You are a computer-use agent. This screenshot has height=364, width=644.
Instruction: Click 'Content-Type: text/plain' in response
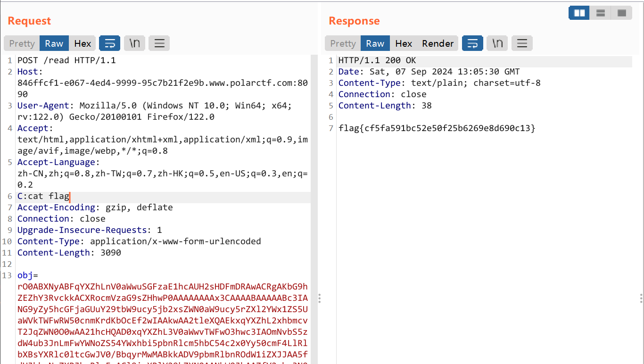pos(439,83)
